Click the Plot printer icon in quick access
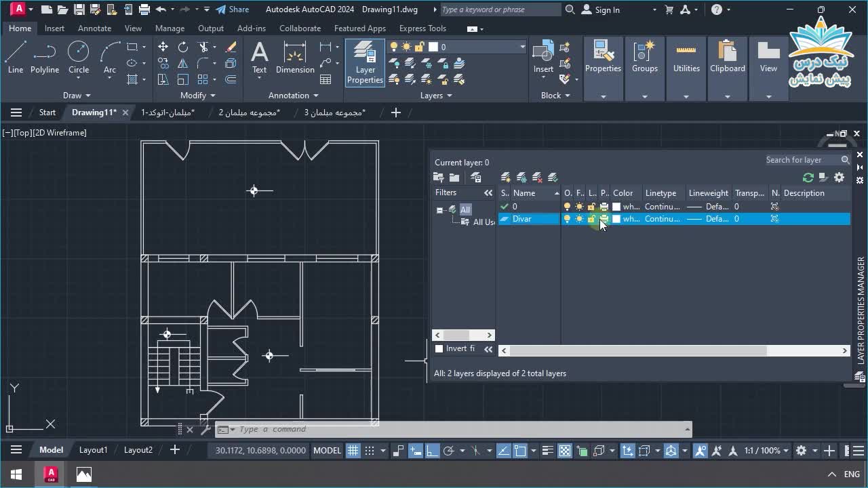The image size is (868, 488). point(144,9)
